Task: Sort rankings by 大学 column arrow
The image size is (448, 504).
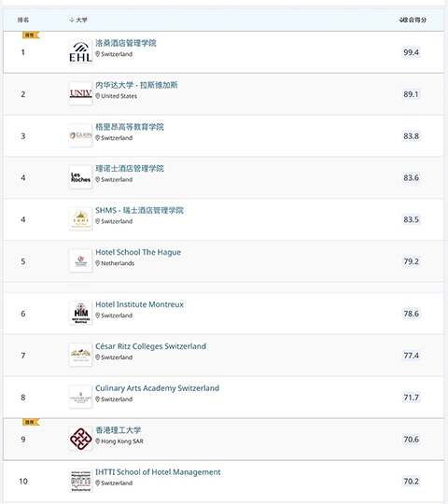Action: coord(72,20)
